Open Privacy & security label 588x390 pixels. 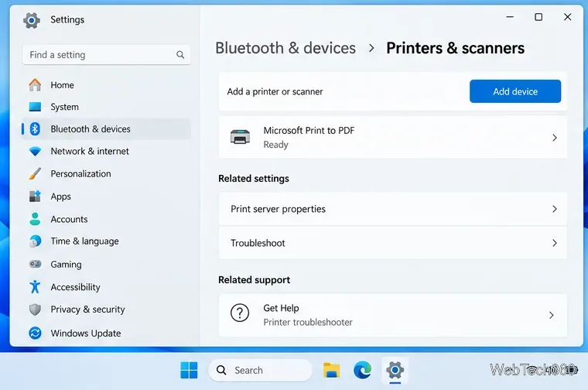(x=87, y=310)
